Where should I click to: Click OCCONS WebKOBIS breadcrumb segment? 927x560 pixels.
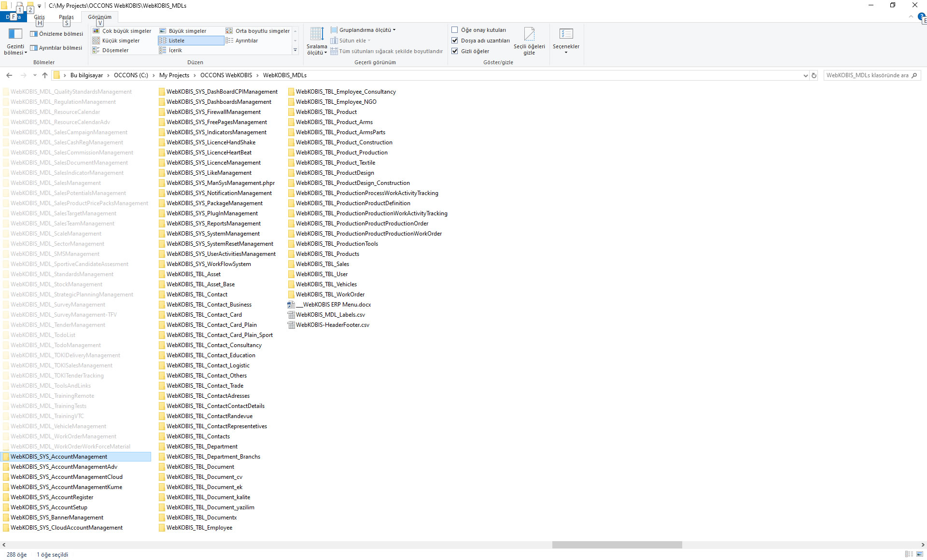click(226, 75)
